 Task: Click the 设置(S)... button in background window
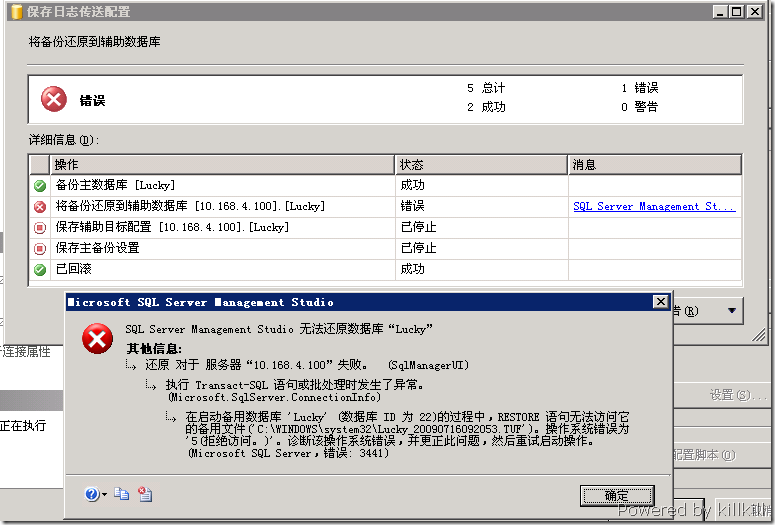(737, 395)
